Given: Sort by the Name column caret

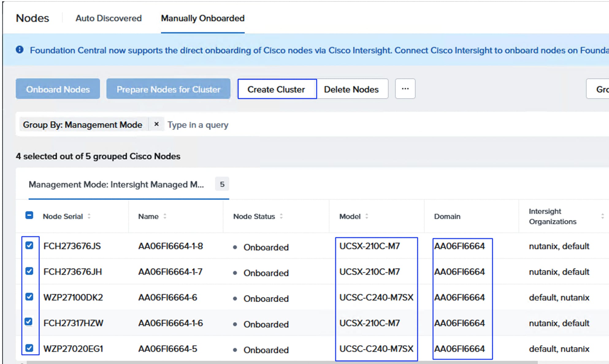Looking at the screenshot, I should [165, 216].
